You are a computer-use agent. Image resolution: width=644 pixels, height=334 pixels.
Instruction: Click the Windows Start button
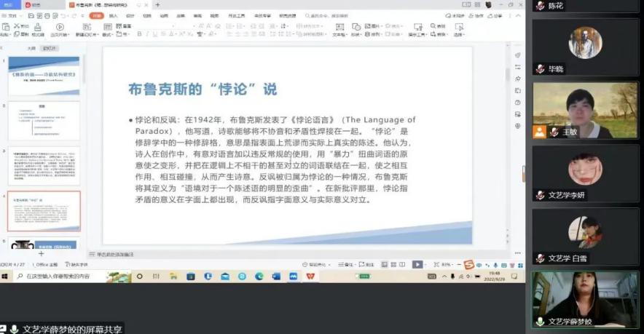pos(5,277)
